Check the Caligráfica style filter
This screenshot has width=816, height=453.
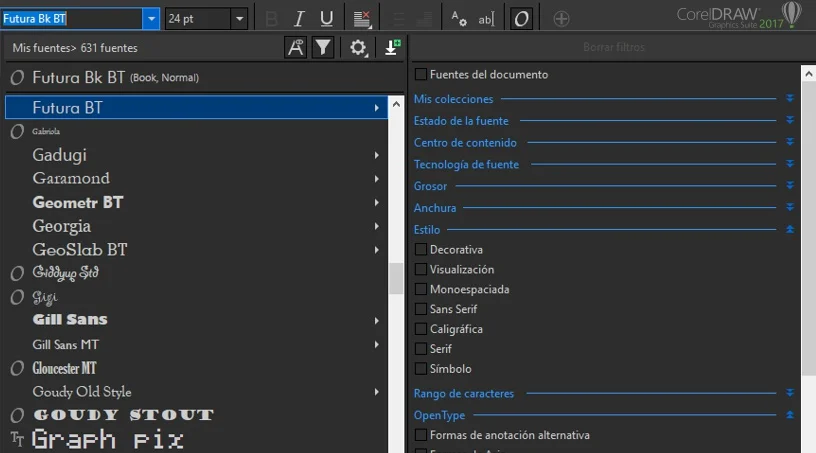click(420, 329)
